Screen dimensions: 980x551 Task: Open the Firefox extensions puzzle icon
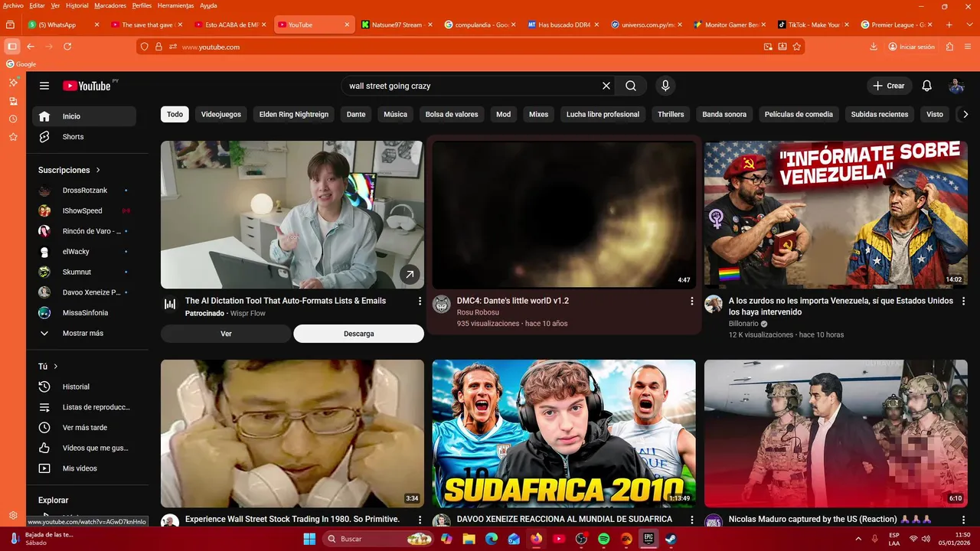click(x=949, y=47)
